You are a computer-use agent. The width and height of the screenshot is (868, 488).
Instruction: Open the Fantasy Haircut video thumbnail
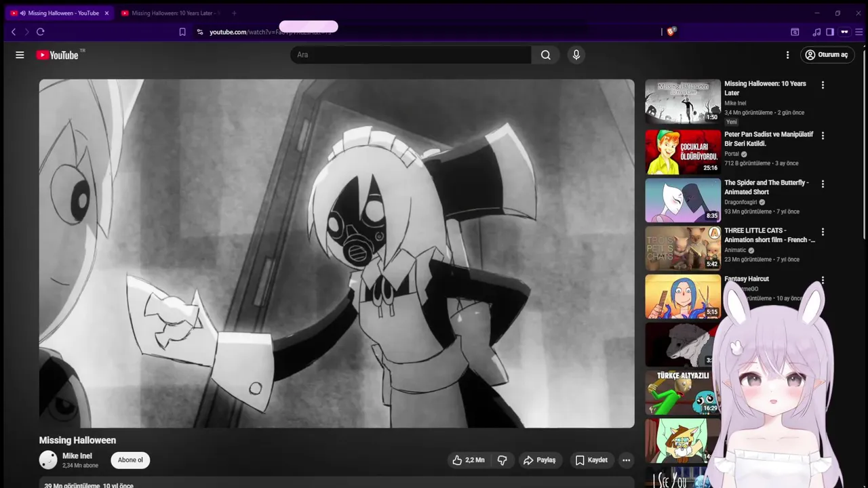683,296
